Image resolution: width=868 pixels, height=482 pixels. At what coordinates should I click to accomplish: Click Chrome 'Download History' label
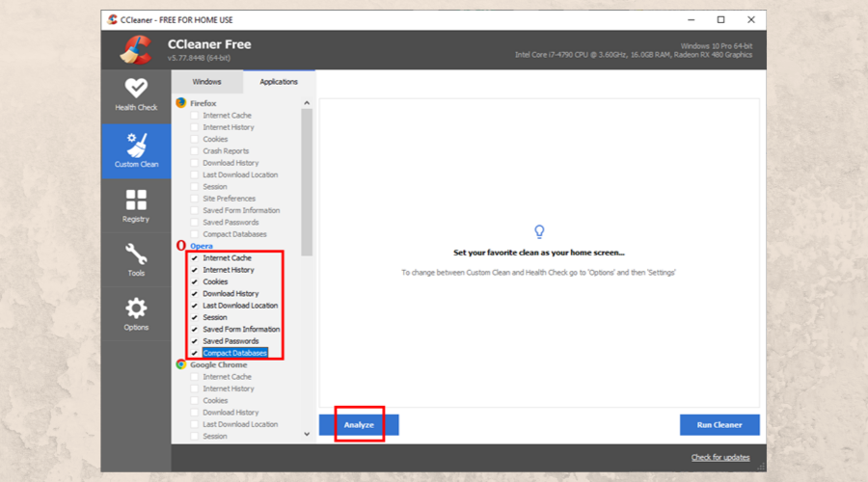click(231, 413)
